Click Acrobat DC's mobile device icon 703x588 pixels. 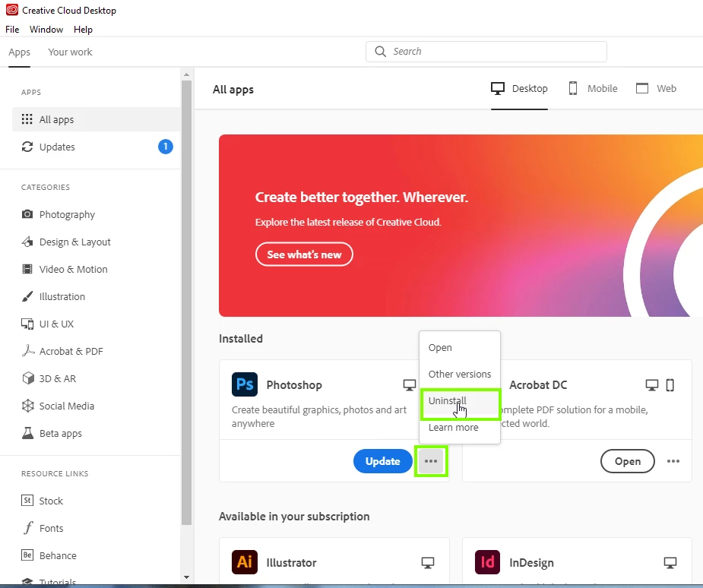(670, 385)
